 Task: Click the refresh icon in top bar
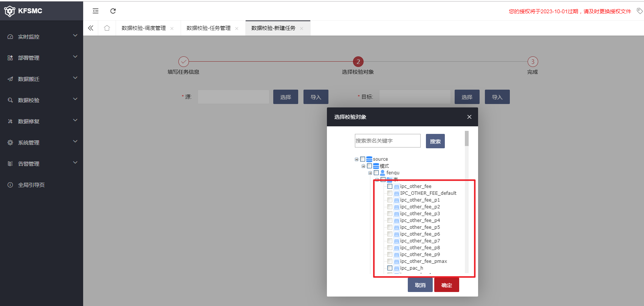click(113, 11)
